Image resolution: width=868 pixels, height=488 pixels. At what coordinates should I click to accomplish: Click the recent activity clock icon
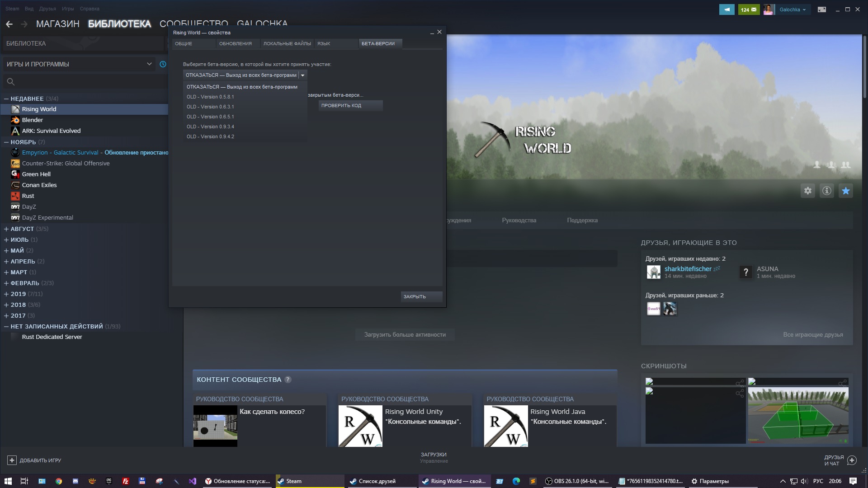click(163, 64)
